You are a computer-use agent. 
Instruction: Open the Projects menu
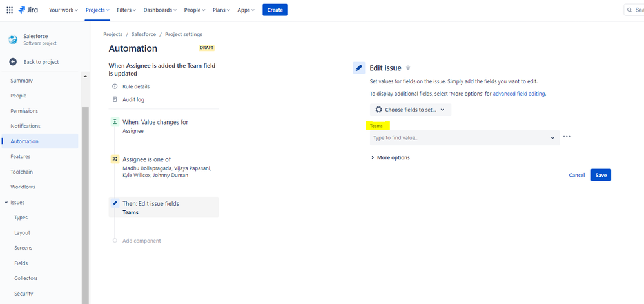pyautogui.click(x=97, y=10)
